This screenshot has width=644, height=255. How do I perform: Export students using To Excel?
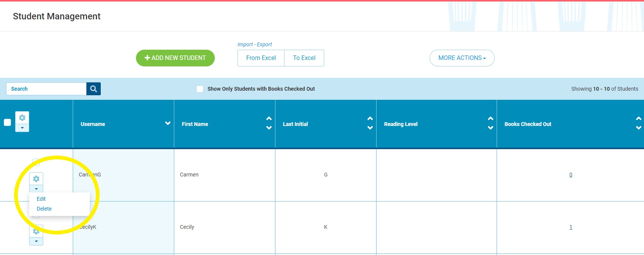pos(304,58)
